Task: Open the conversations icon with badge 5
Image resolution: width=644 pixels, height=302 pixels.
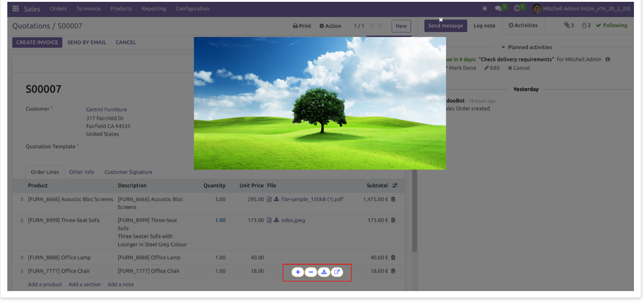Action: point(498,9)
